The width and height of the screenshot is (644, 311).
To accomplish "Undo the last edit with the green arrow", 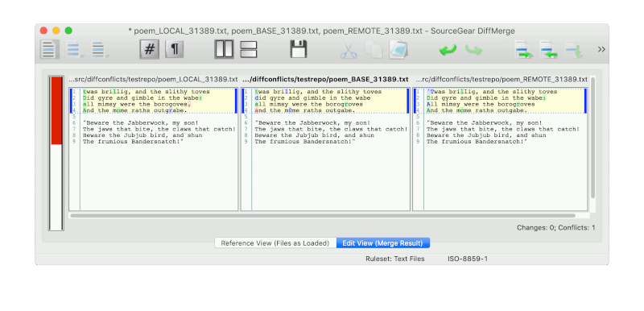I will tap(448, 50).
